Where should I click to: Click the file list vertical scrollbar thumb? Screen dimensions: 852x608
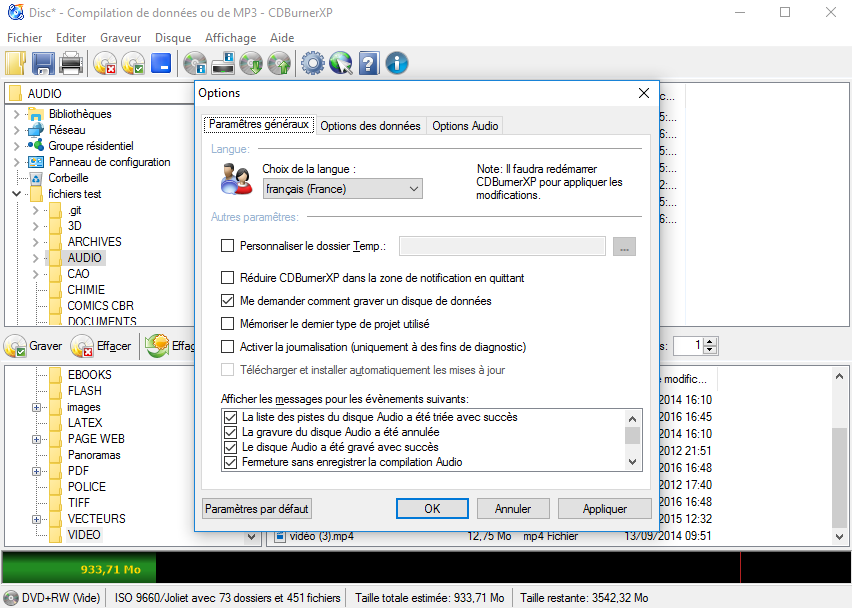pos(839,477)
